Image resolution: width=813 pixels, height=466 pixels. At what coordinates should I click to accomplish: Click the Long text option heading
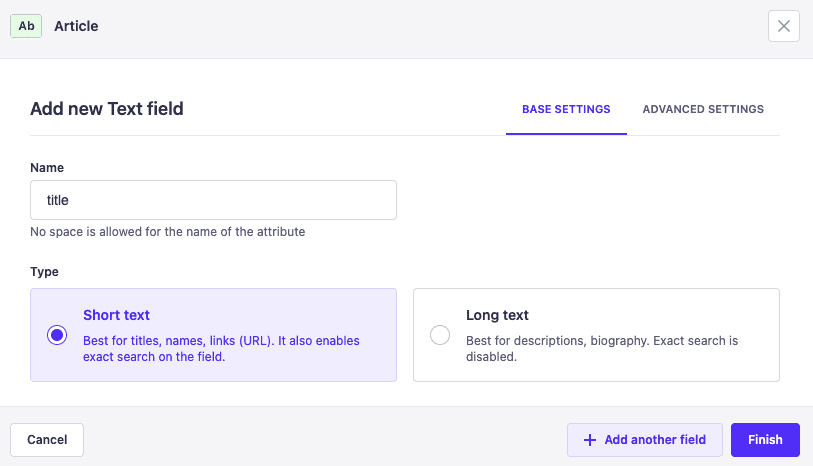pyautogui.click(x=497, y=315)
